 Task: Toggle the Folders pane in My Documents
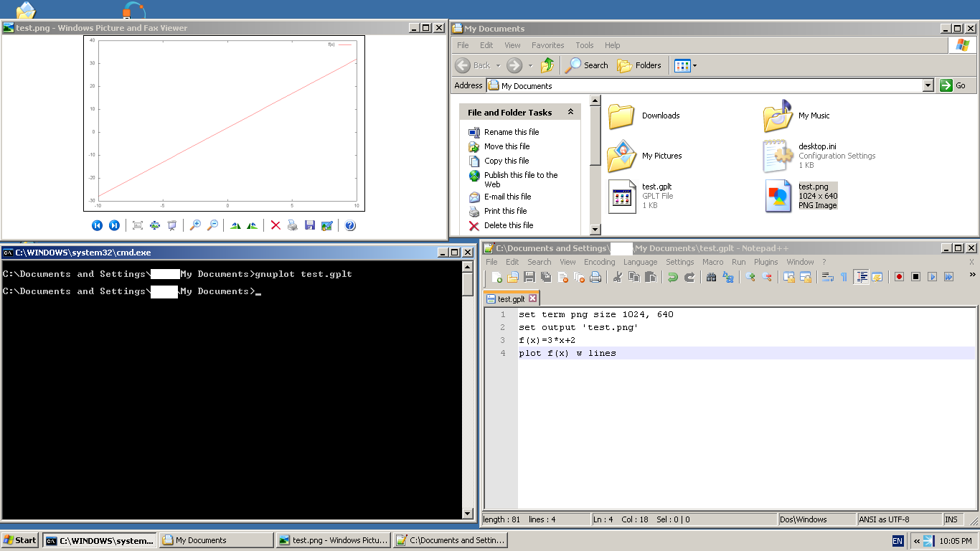point(639,65)
